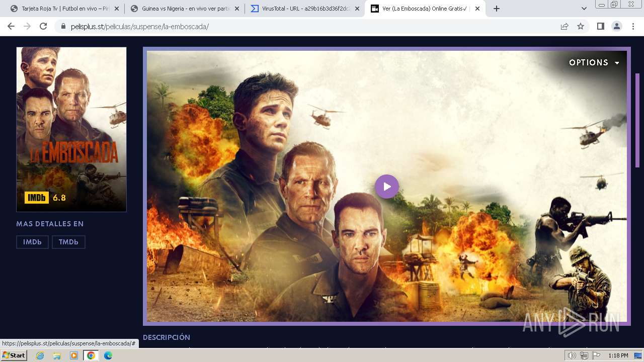Click the page vertical scrollbar

637,120
